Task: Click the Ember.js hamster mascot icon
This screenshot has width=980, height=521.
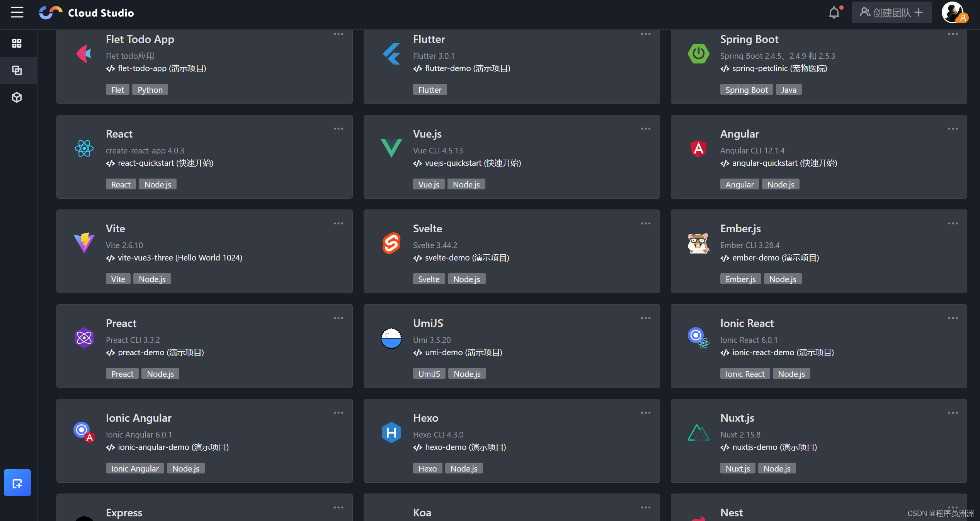Action: click(698, 243)
